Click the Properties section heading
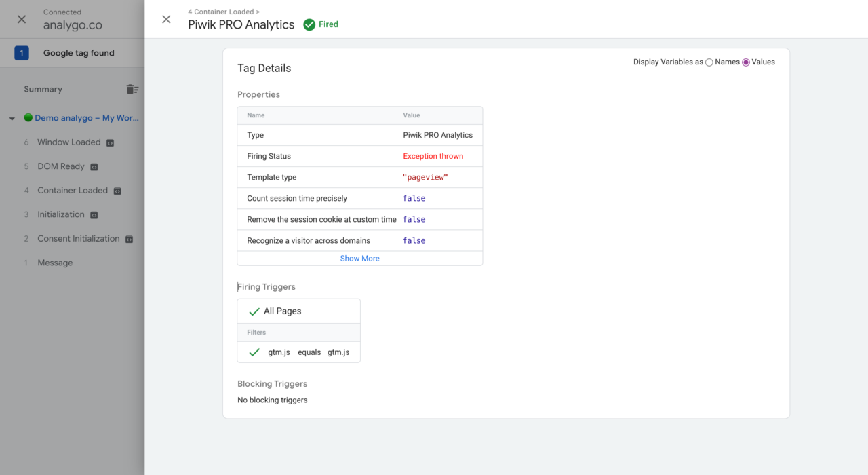This screenshot has height=475, width=868. (x=258, y=94)
